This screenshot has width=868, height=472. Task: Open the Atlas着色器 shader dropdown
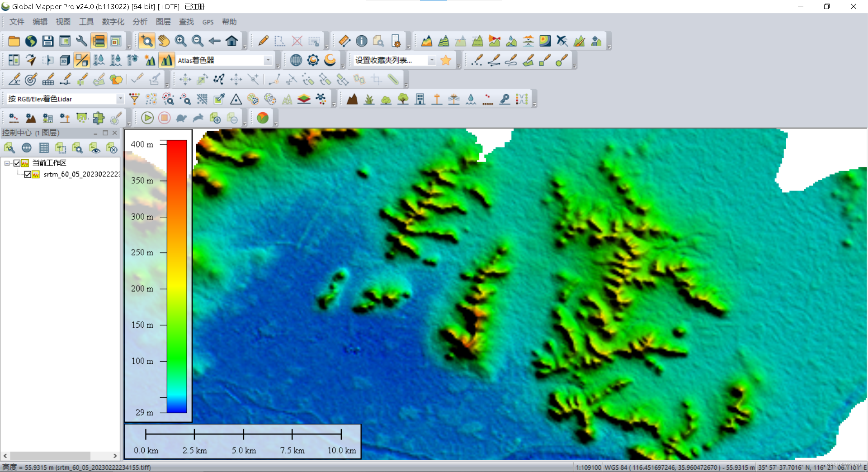[x=268, y=60]
